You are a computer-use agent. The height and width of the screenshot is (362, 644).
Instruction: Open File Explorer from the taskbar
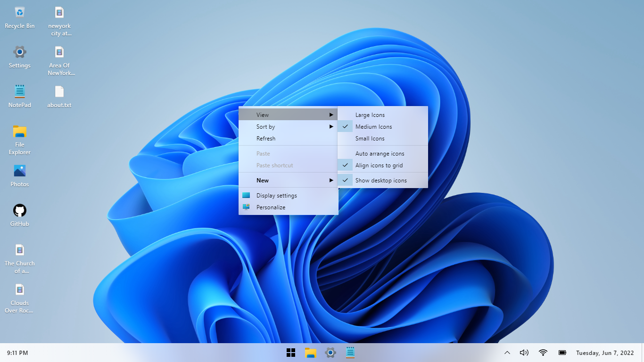pyautogui.click(x=310, y=353)
